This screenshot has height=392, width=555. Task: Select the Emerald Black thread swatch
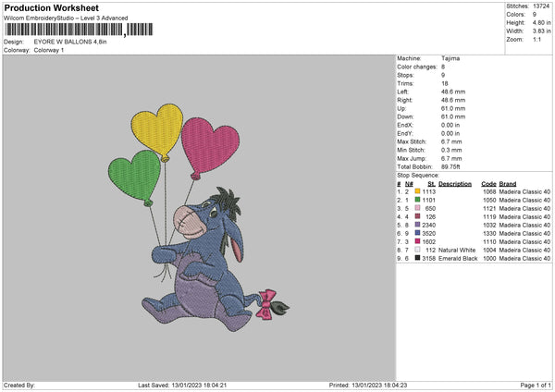point(417,258)
